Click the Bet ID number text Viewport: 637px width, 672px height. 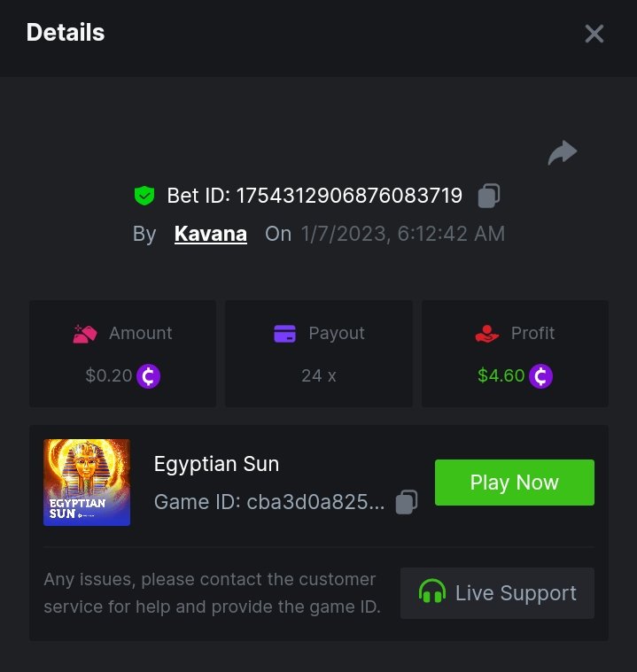[349, 196]
